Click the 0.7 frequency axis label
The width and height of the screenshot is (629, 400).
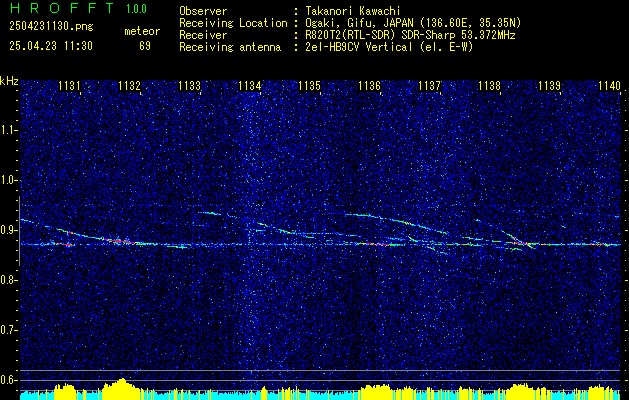tap(9, 330)
